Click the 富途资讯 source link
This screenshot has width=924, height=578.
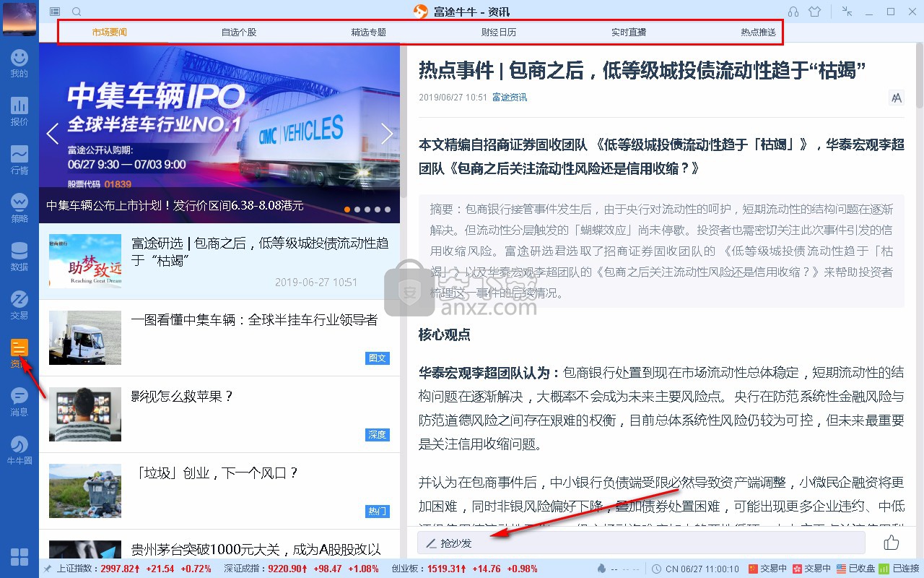(510, 98)
